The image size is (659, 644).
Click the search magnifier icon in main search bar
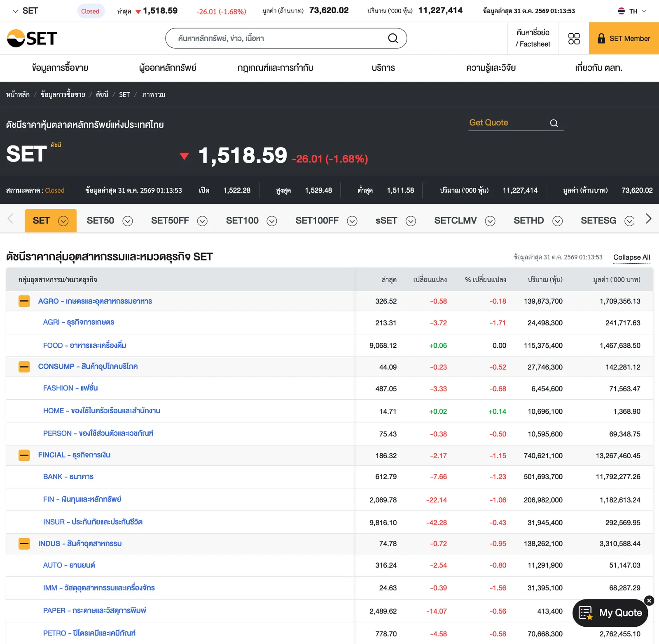pos(393,38)
